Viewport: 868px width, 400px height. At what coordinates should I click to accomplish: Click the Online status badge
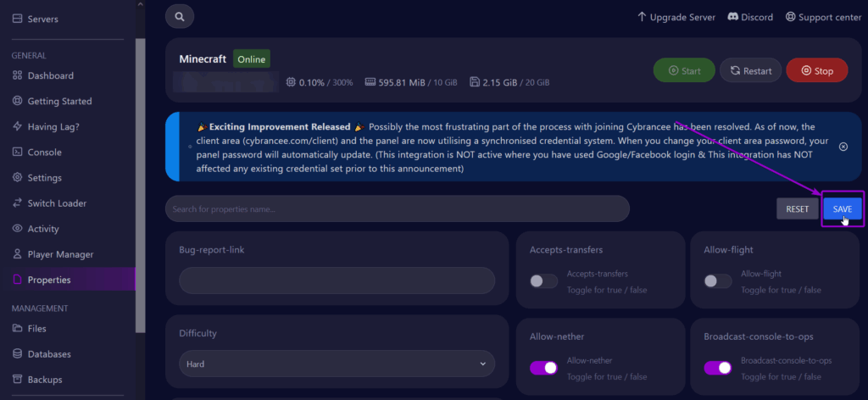[x=251, y=59]
